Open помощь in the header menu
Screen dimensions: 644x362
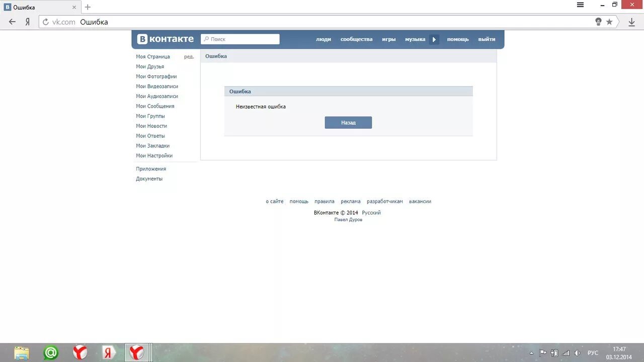click(x=458, y=39)
